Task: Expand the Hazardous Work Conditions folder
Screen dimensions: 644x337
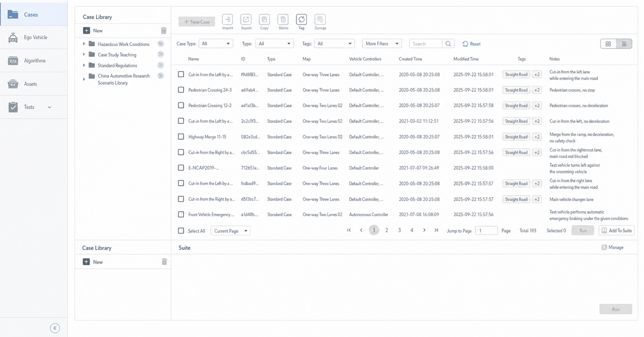Action: 84,44
